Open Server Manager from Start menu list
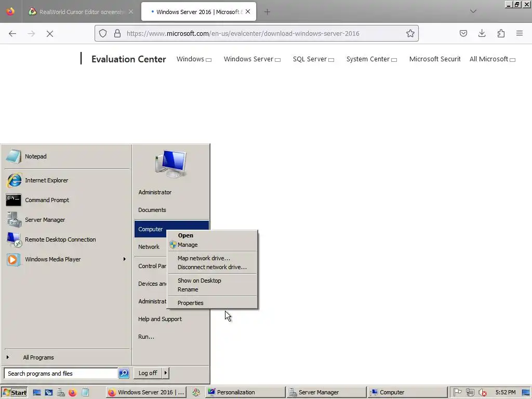The width and height of the screenshot is (532, 399). point(67,220)
